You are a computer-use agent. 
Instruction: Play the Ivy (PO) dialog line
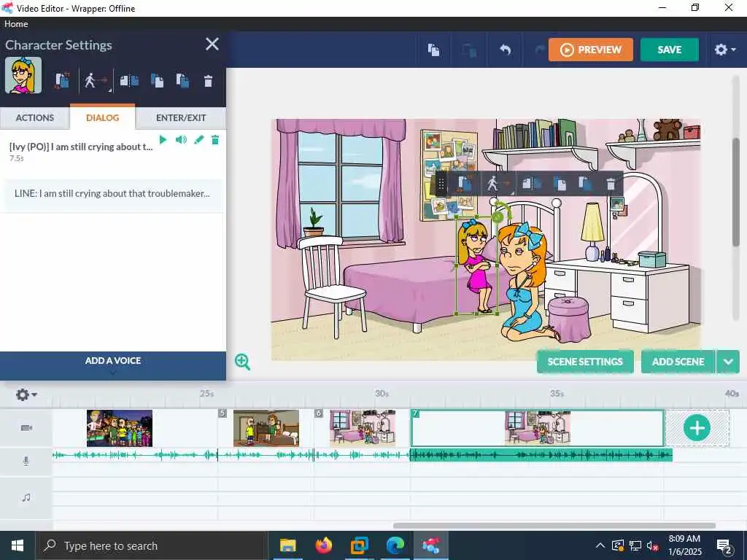[x=163, y=139]
